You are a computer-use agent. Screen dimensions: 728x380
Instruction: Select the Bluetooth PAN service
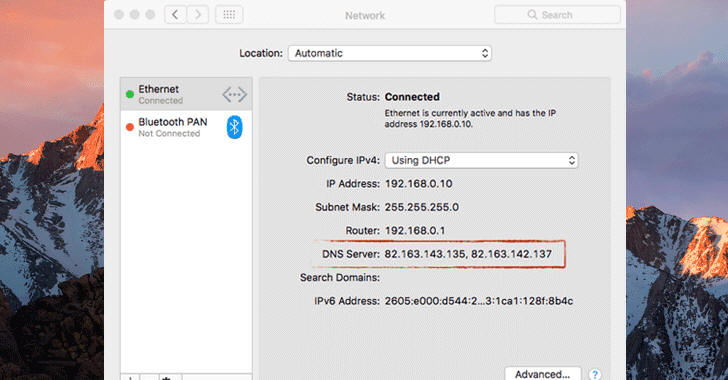coord(186,127)
